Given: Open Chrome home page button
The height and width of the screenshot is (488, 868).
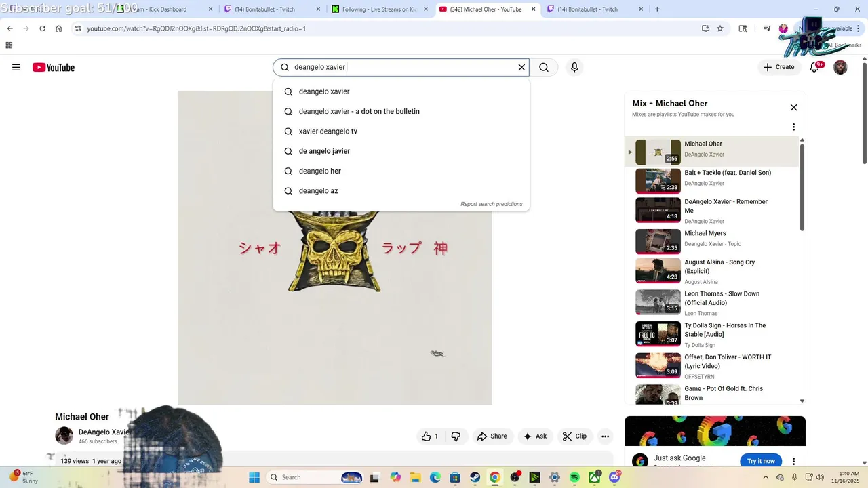Looking at the screenshot, I should pyautogui.click(x=58, y=28).
